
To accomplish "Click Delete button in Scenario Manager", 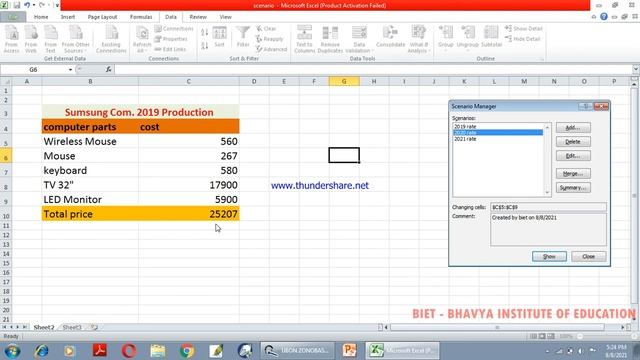I will pyautogui.click(x=573, y=142).
